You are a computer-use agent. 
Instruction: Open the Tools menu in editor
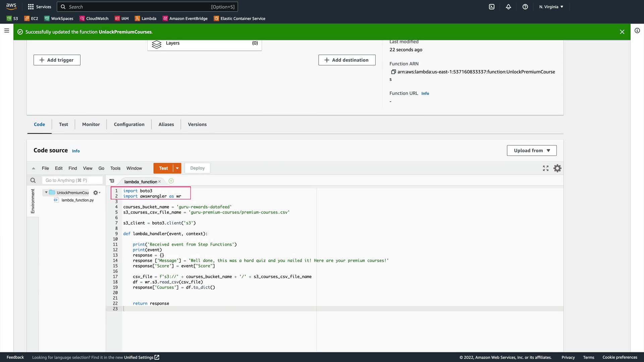pyautogui.click(x=115, y=168)
